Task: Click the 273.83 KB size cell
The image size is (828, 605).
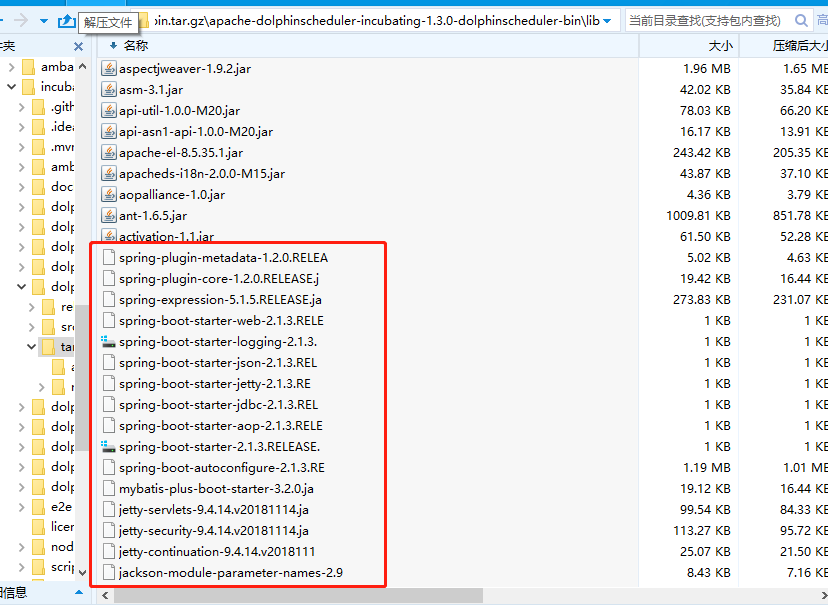Action: click(x=702, y=299)
